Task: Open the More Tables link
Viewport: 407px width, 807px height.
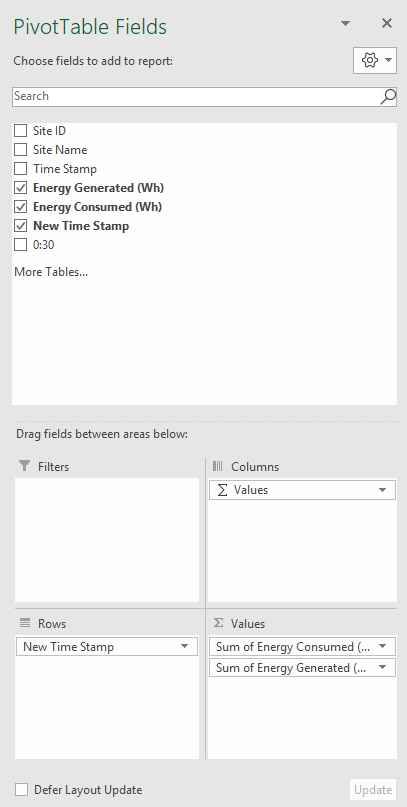Action: tap(51, 272)
